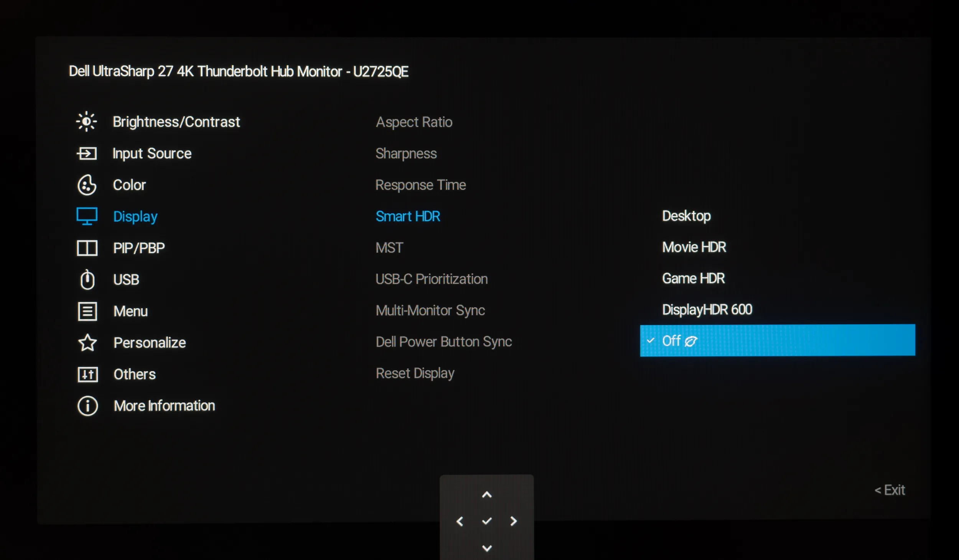Click the PIP/PBP split-screen icon
The image size is (959, 560).
[x=87, y=248]
